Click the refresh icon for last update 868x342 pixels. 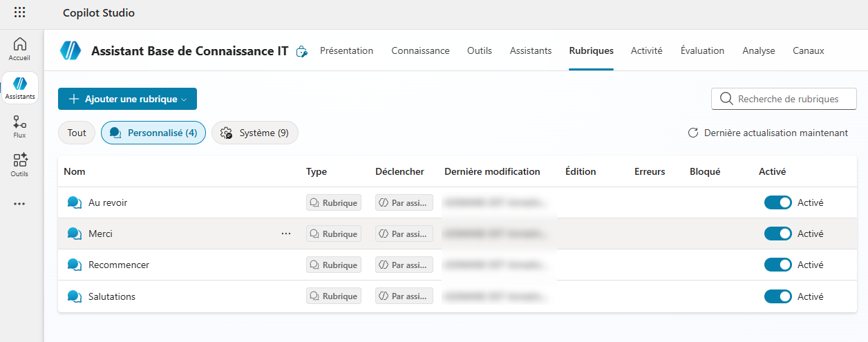tap(692, 133)
